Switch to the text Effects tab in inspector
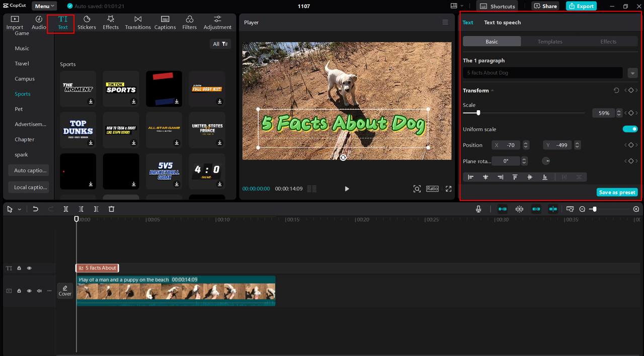The image size is (644, 356). (608, 42)
